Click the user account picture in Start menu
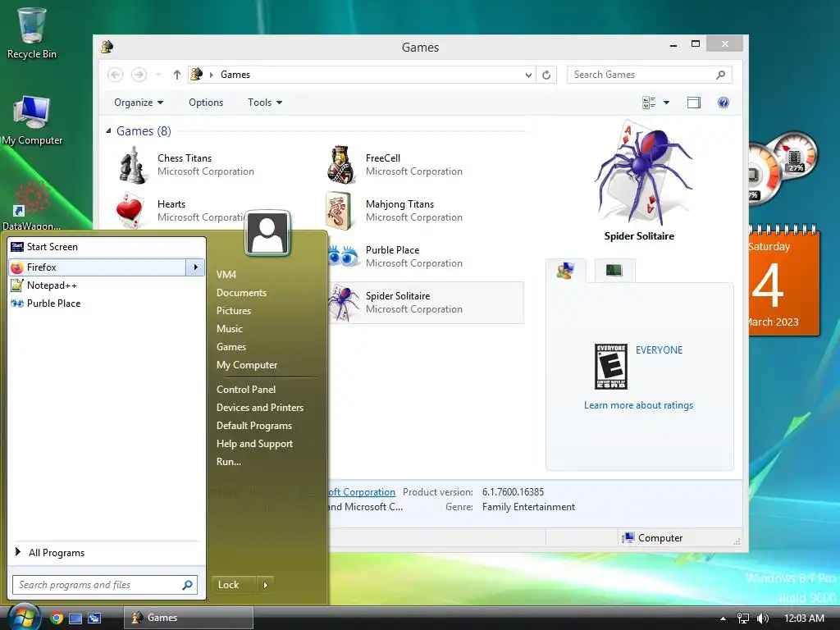Screen dimensions: 840x630 [x=268, y=234]
